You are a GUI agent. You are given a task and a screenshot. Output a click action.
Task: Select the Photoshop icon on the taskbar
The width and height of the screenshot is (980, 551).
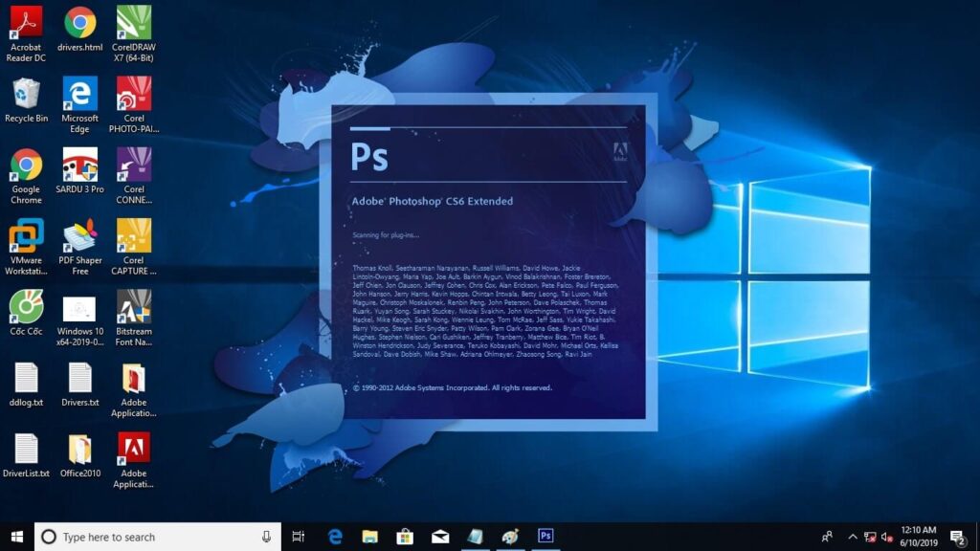(546, 536)
